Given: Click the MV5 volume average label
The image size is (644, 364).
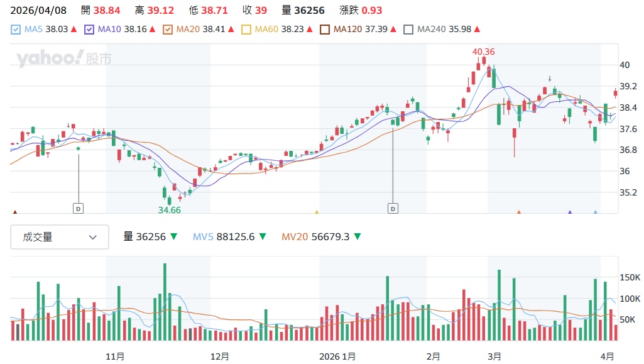Looking at the screenshot, I should click(224, 237).
